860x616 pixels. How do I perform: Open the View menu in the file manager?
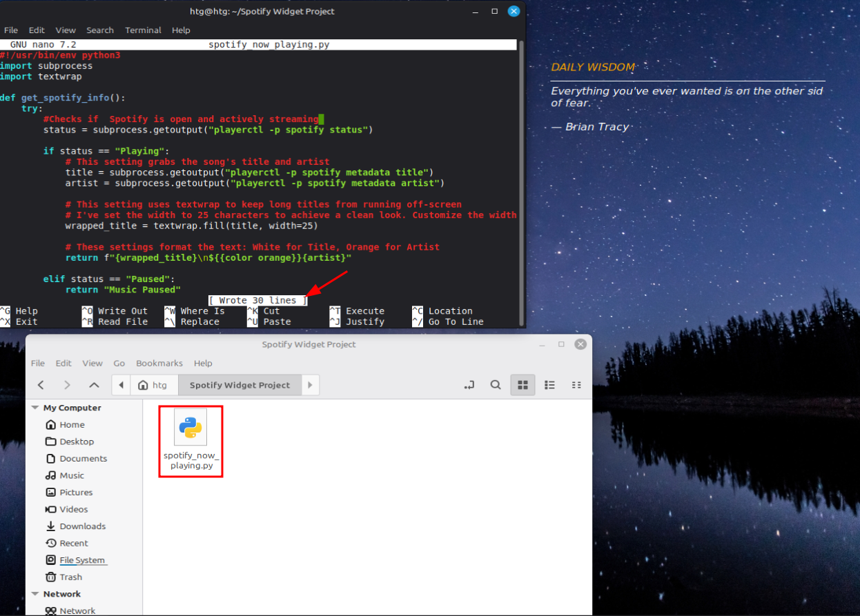[x=92, y=363]
